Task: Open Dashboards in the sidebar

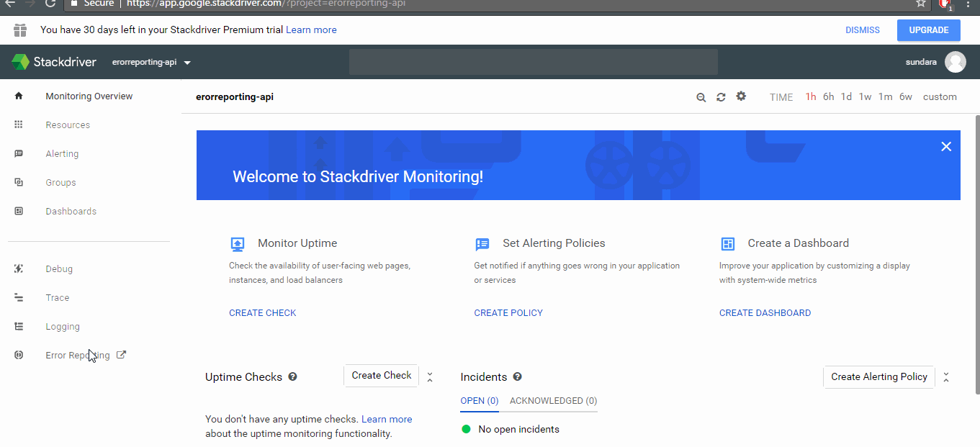Action: (x=71, y=211)
